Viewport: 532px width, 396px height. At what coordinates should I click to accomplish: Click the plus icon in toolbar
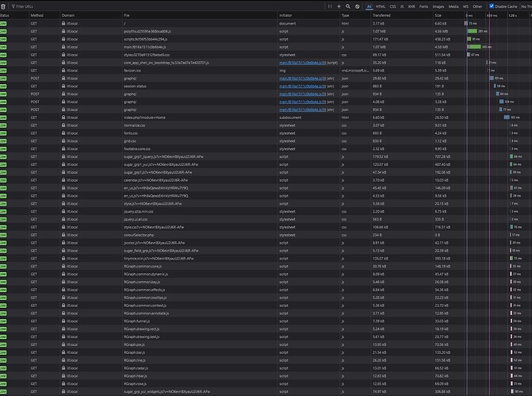[338, 6]
